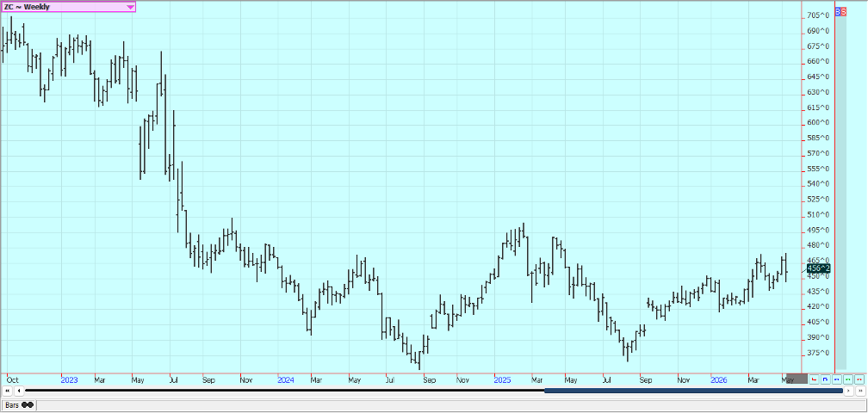This screenshot has width=868, height=413.
Task: Select the Bars tab
Action: tap(19, 405)
